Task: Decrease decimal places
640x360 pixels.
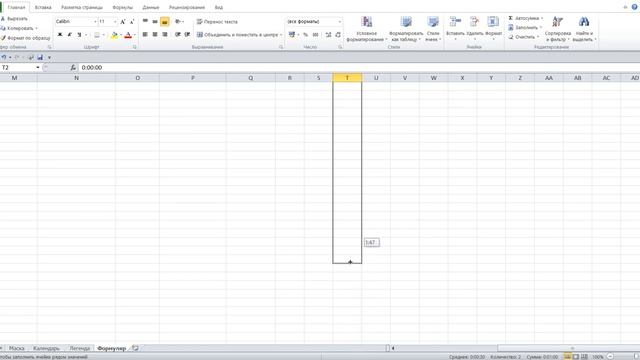Action: [x=338, y=35]
